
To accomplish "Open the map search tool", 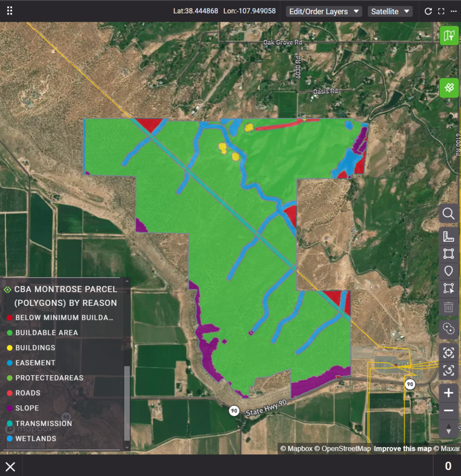I will pyautogui.click(x=448, y=214).
